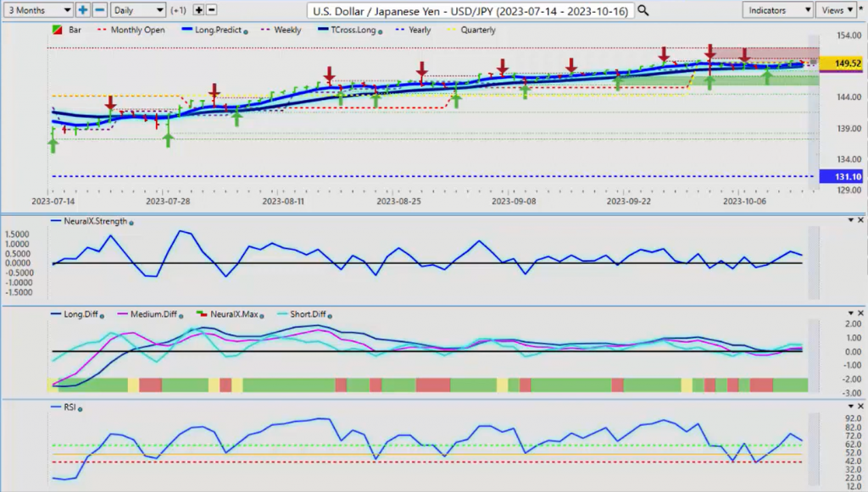Click the settings dot beside Medium.Diff
868x492 pixels.
coord(181,316)
